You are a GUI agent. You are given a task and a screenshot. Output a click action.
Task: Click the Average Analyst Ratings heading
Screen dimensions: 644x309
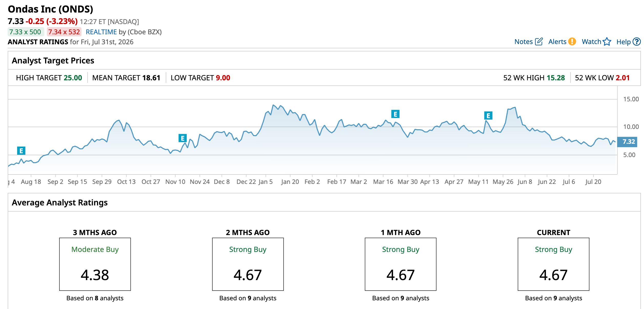(60, 203)
